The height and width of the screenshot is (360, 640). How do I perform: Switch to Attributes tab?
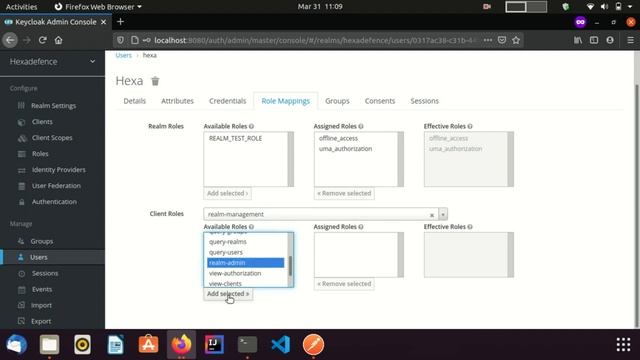pyautogui.click(x=177, y=101)
